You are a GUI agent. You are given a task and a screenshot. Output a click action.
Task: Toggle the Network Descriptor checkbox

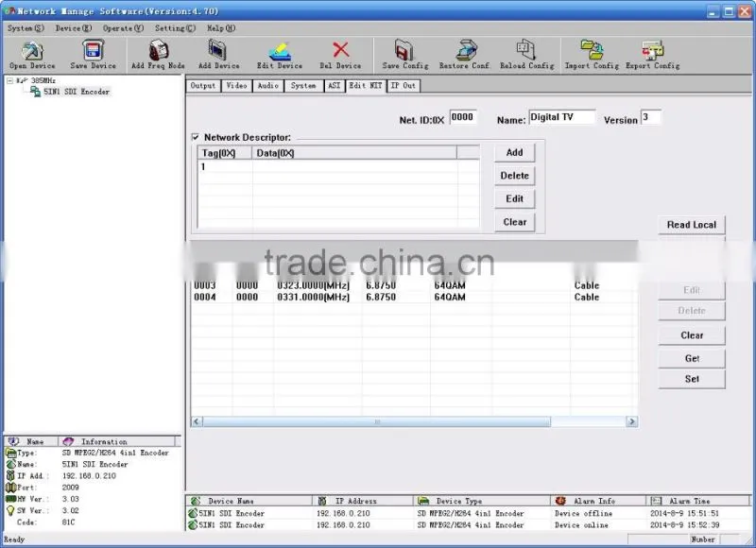[x=196, y=137]
